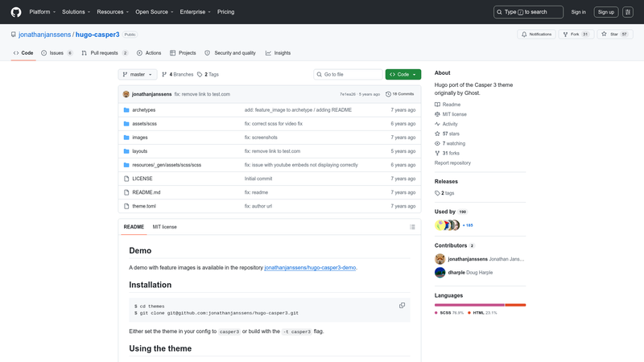644x362 pixels.
Task: Click the eye icon beside 7 watching
Action: click(437, 143)
